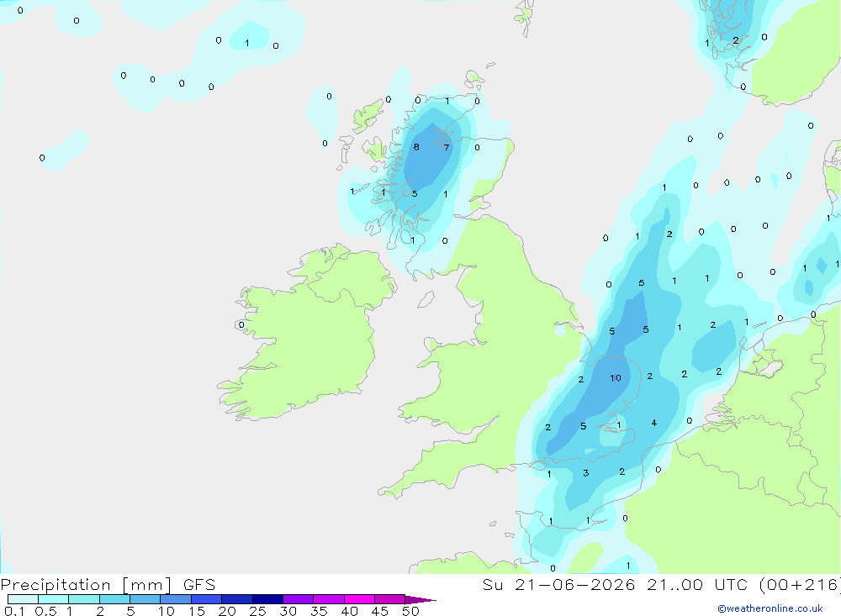This screenshot has width=841, height=616.
Task: Click the 40–45 mm legend swatch
Action: click(359, 599)
